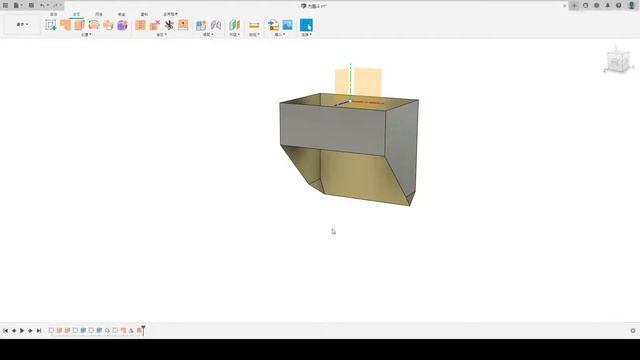Switch to the Sheet Metal toolbar tab

point(122,14)
